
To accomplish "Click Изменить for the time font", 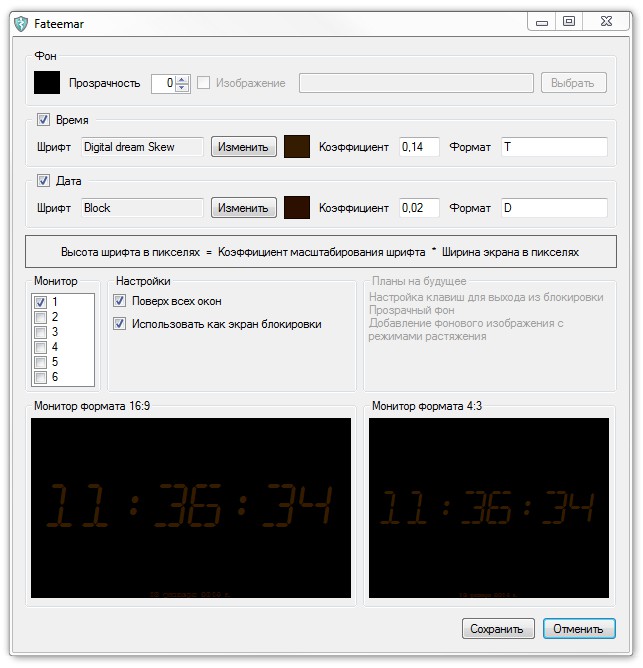I will click(x=244, y=147).
